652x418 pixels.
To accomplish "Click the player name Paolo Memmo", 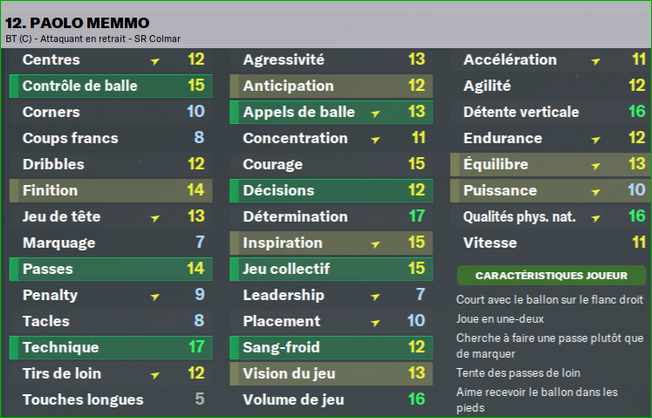I will [x=77, y=23].
